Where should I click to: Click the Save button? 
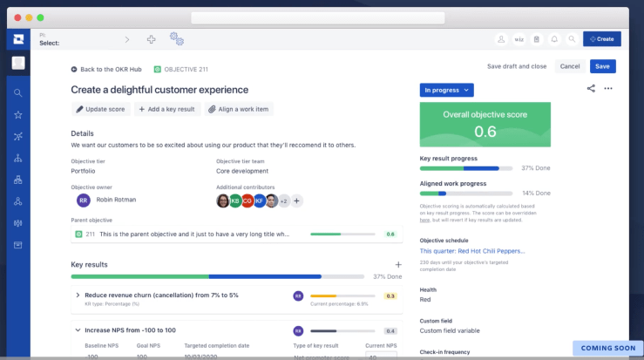[x=601, y=66]
